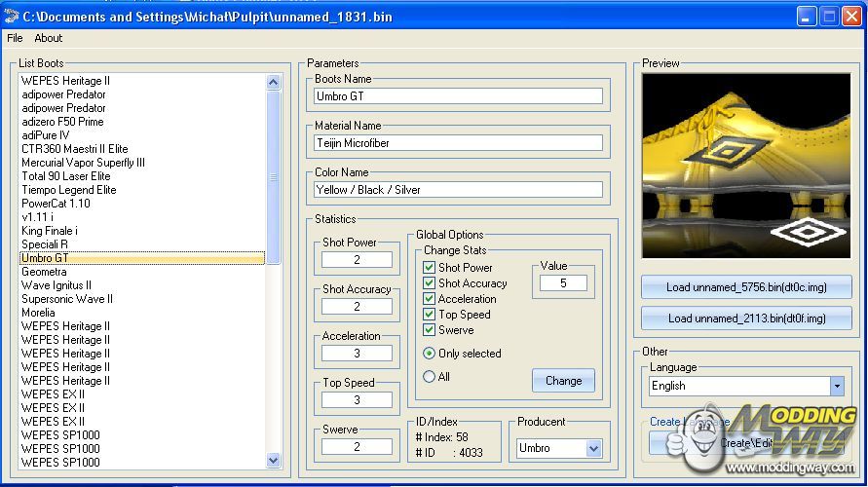Click the boot list scroll down arrow
This screenshot has height=487, width=868.
coord(273,461)
